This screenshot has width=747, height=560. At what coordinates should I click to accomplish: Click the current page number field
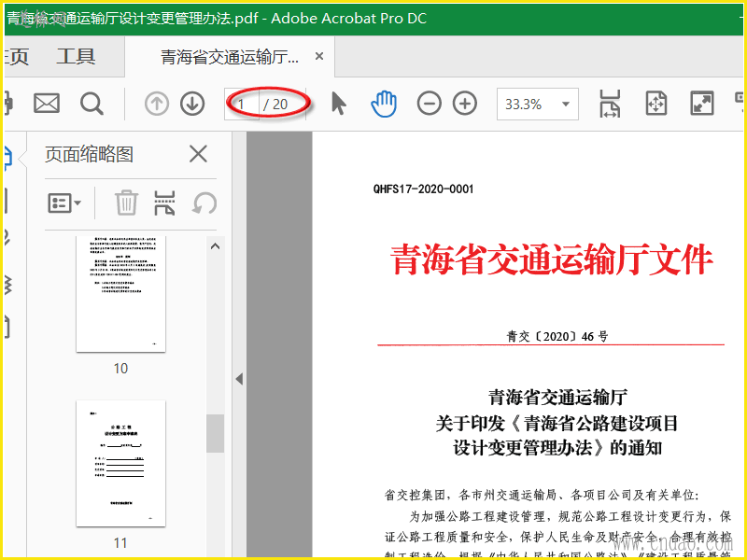click(x=242, y=104)
